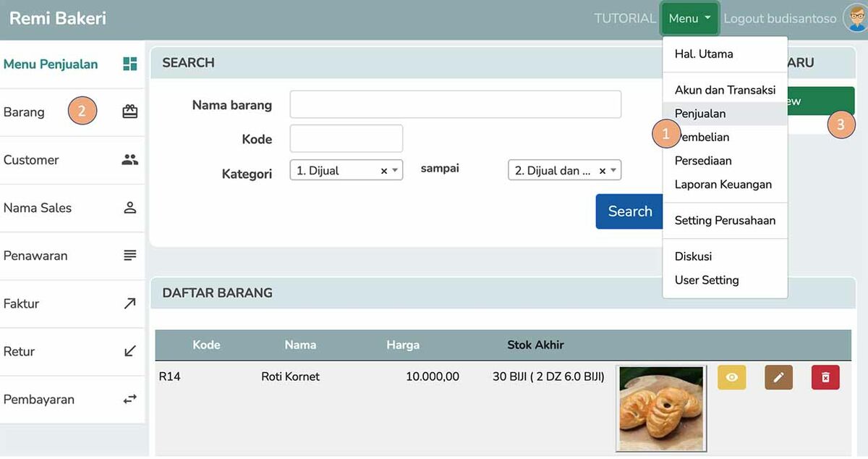Click the Pembayaran swap arrows icon
This screenshot has height=459, width=868.
pyautogui.click(x=129, y=399)
